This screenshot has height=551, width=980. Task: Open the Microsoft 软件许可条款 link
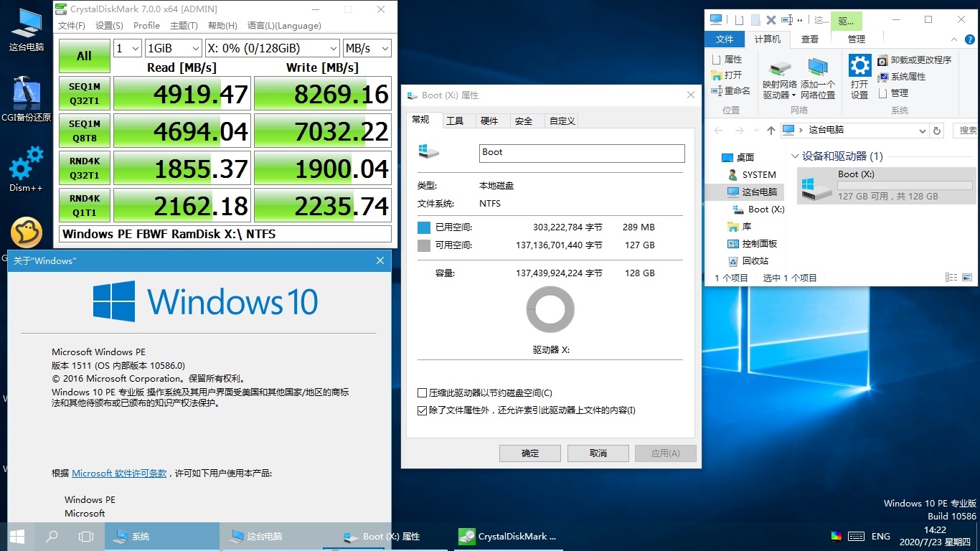119,474
